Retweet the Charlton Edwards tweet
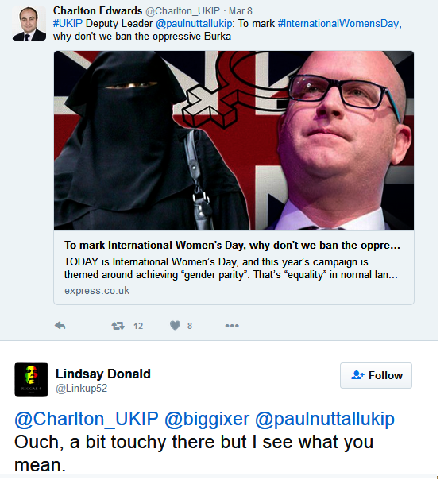This screenshot has height=488, width=448. click(x=118, y=326)
